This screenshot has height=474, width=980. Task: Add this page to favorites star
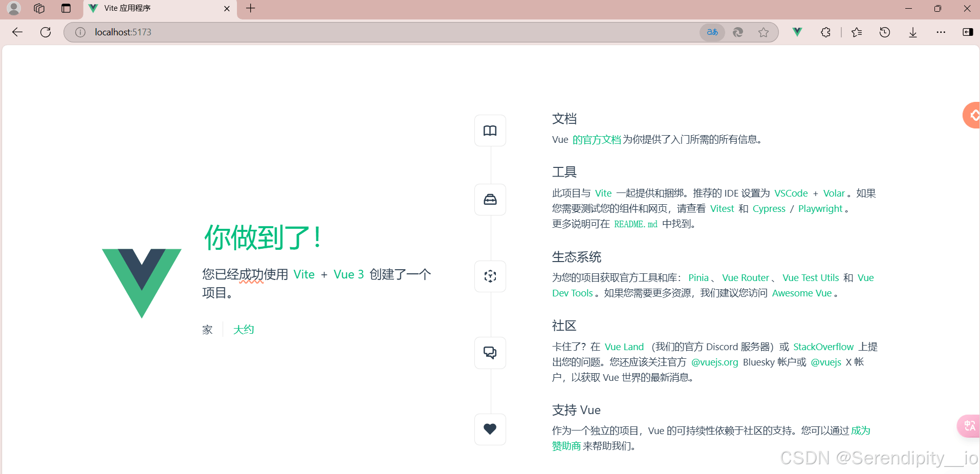[x=764, y=32]
